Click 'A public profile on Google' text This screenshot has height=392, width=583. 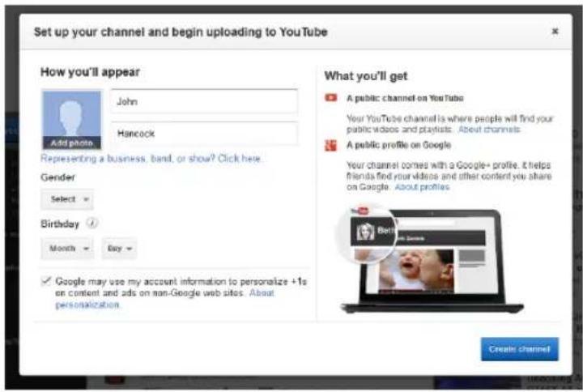398,145
